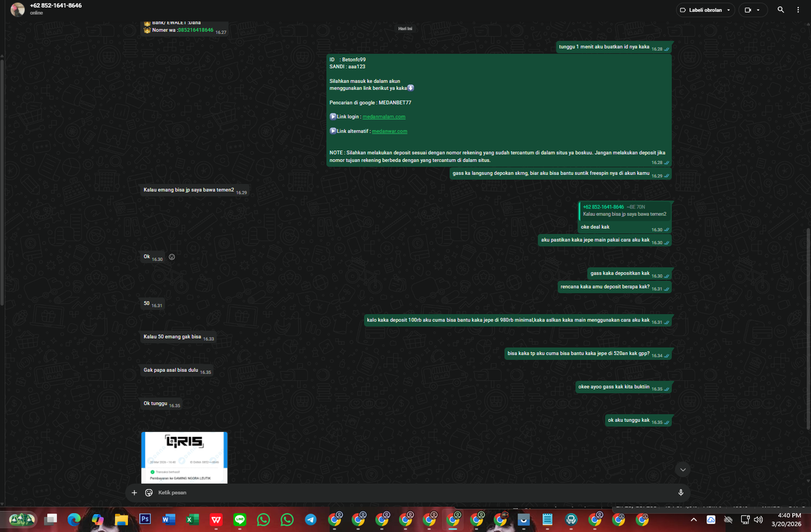Screen dimensions: 811x532
Task: Expand the video call dropdown arrow
Action: point(758,10)
